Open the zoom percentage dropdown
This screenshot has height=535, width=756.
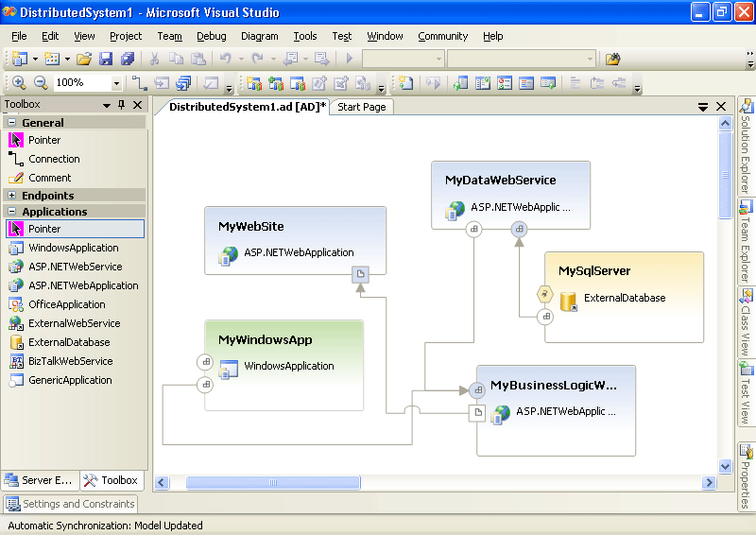pos(116,83)
